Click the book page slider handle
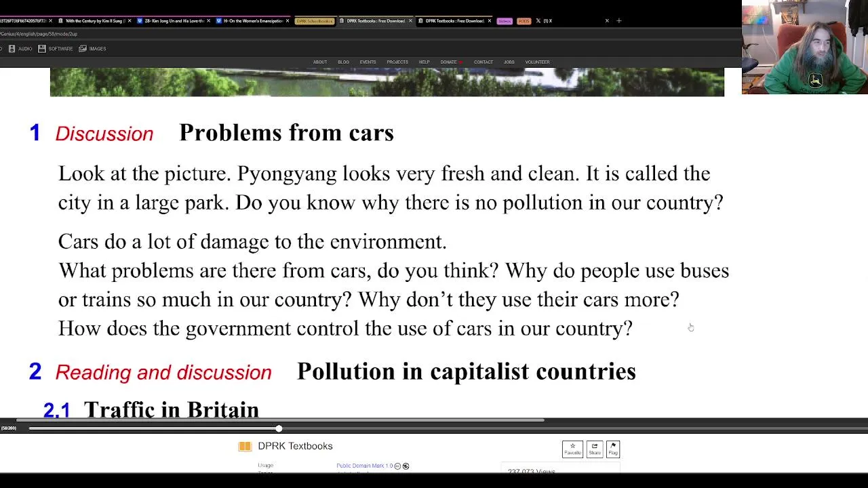 (279, 428)
